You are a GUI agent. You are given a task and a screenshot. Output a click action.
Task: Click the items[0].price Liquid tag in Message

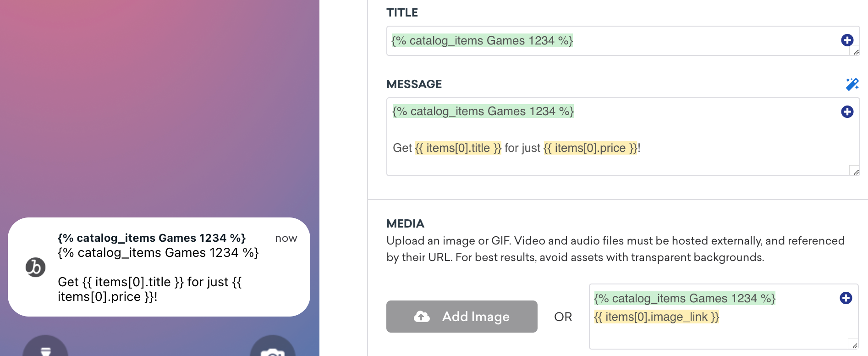(590, 148)
